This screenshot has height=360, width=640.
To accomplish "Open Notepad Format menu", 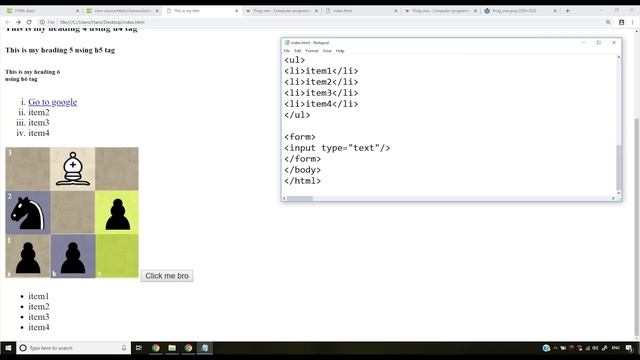I will point(312,51).
